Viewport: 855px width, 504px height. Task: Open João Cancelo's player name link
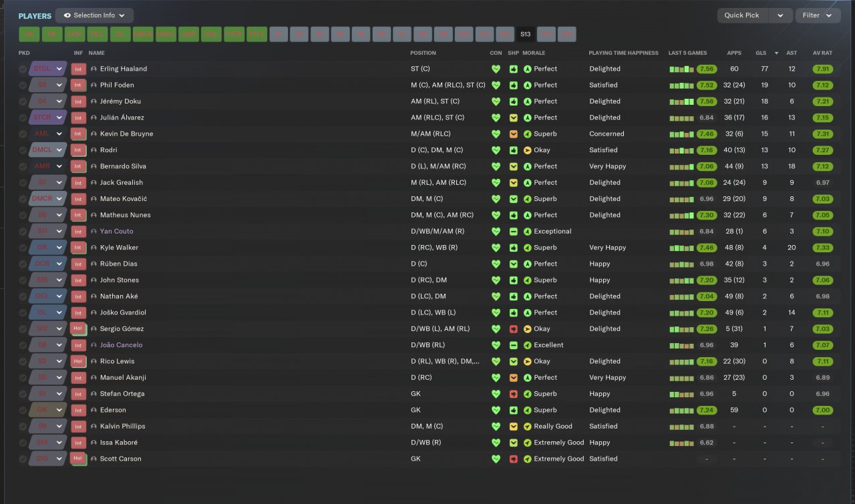(121, 345)
